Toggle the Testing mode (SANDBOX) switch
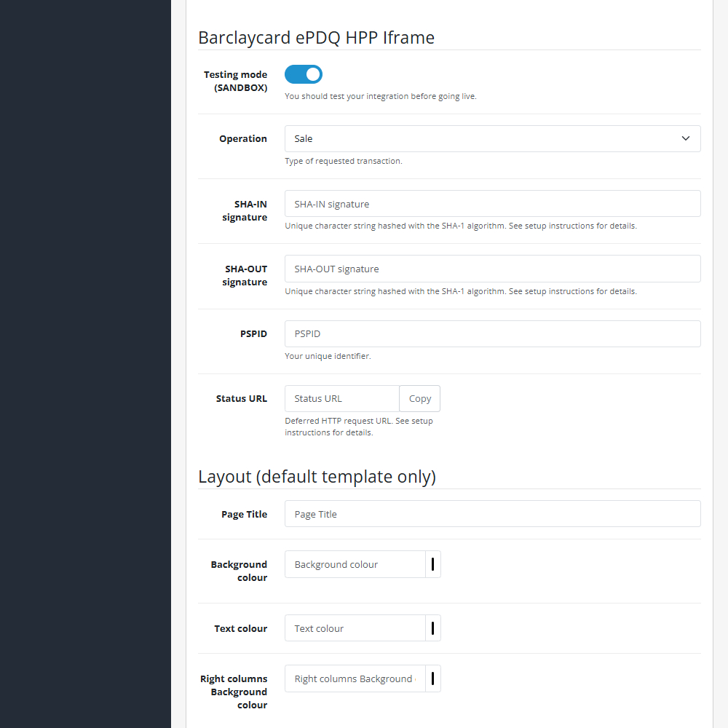 point(303,74)
